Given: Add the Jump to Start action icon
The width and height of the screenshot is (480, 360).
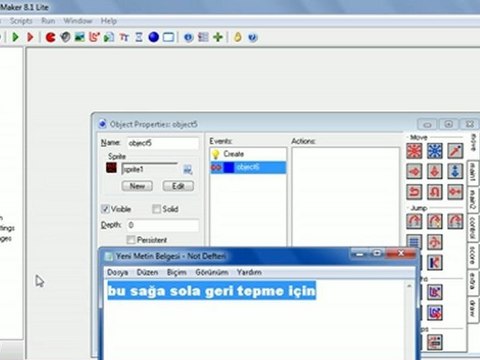Looking at the screenshot, I should [435, 221].
